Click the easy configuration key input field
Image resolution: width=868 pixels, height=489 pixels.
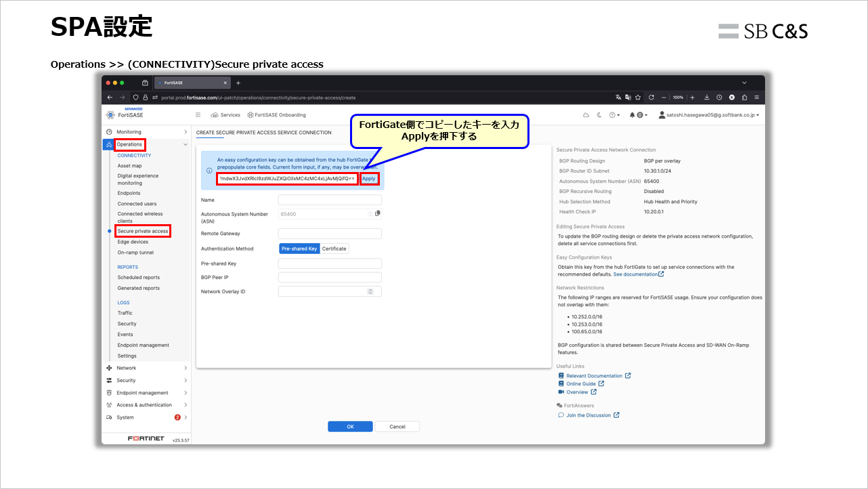287,179
